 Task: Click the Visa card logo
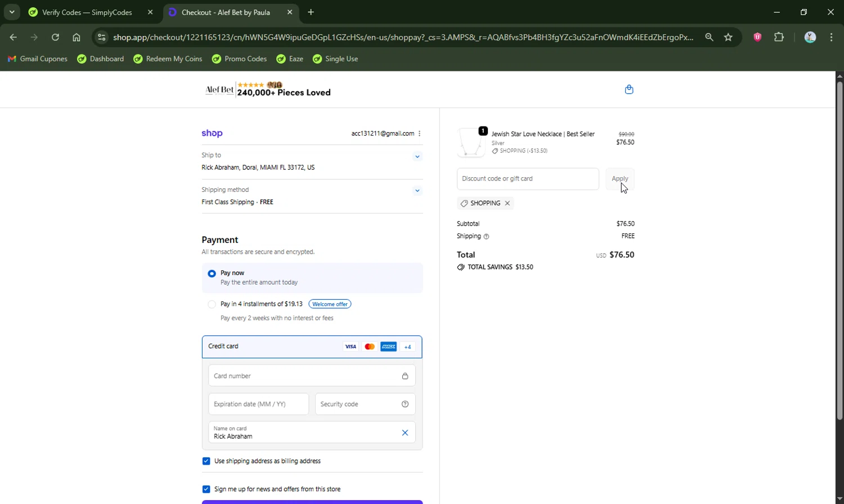tap(351, 346)
